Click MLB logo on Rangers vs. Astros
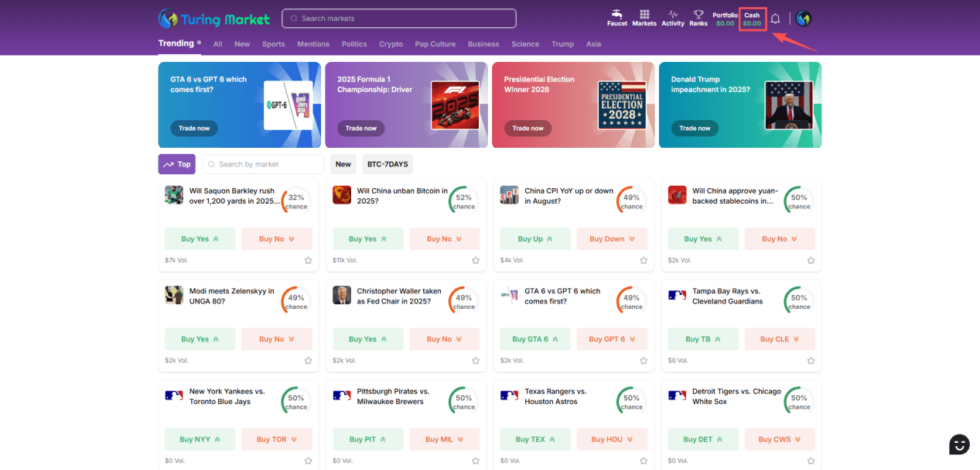The width and height of the screenshot is (980, 470). [509, 396]
